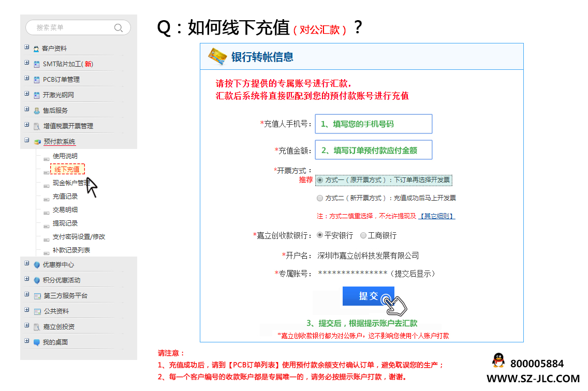Open the 【其它细则】 link
The height and width of the screenshot is (391, 588).
tap(437, 216)
